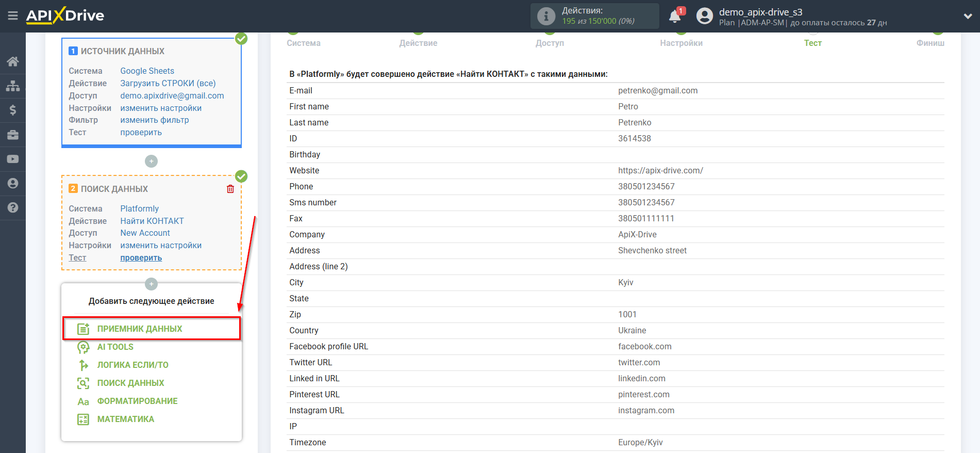The height and width of the screenshot is (453, 980).
Task: Open the help question mark icon
Action: pyautogui.click(x=13, y=207)
